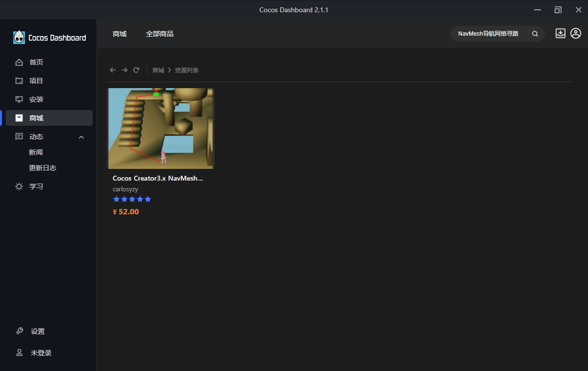
Task: Collapse the 动态 section chevron
Action: (81, 137)
